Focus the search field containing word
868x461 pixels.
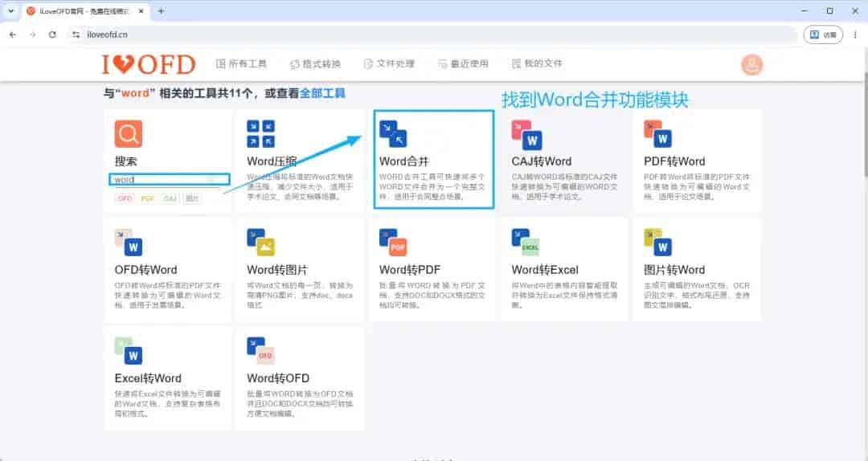pyautogui.click(x=170, y=179)
